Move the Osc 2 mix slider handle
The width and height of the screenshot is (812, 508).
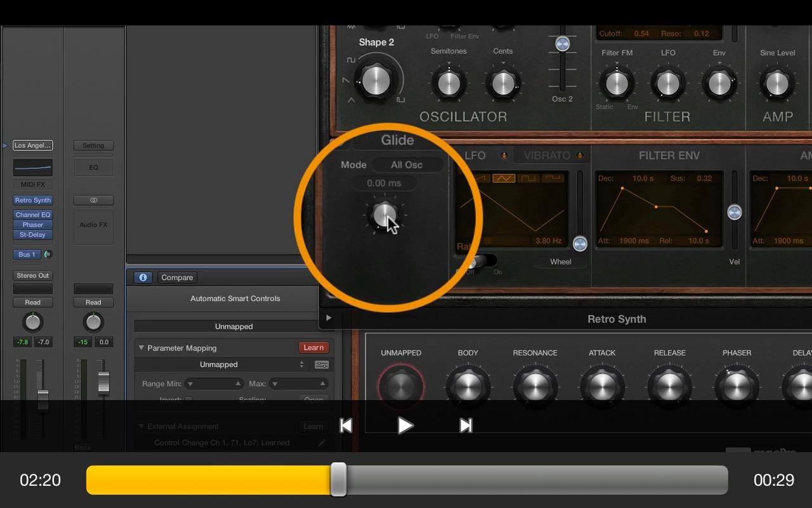click(562, 44)
